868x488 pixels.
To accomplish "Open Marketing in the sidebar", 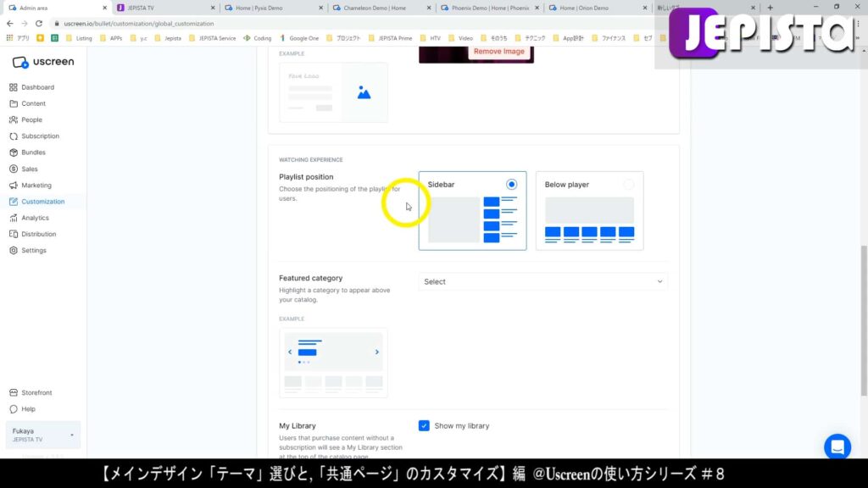I will pos(31,186).
